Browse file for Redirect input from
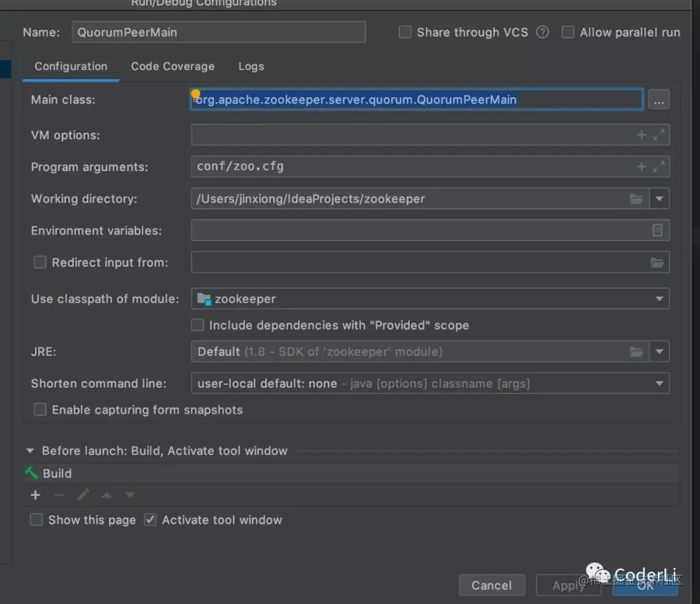This screenshot has width=700, height=604. 657,262
